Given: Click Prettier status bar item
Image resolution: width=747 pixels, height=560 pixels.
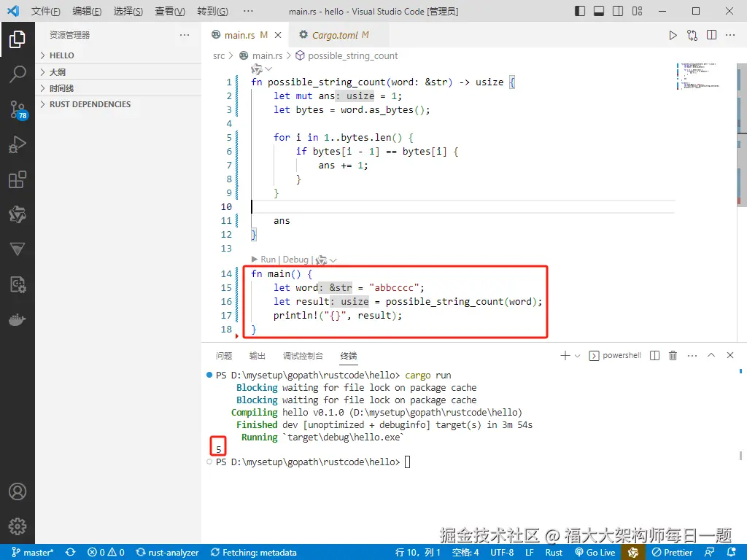Looking at the screenshot, I should pyautogui.click(x=672, y=553).
